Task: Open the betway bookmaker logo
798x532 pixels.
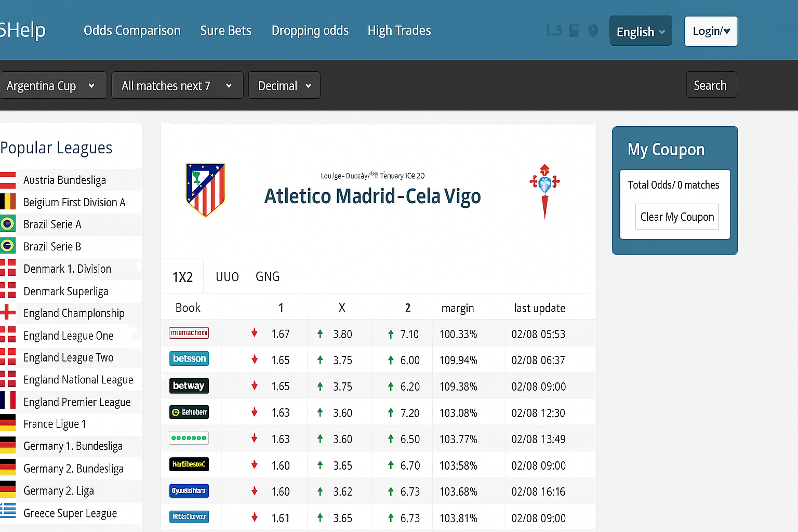Action: coord(189,385)
